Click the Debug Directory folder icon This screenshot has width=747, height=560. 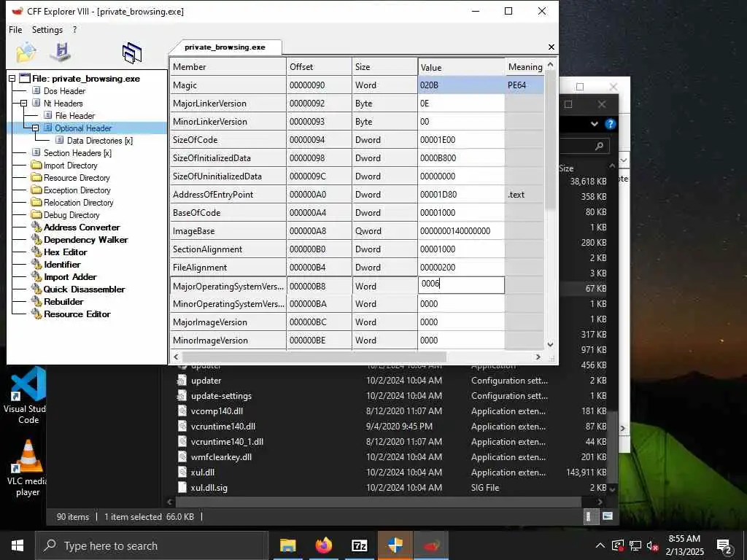point(36,215)
